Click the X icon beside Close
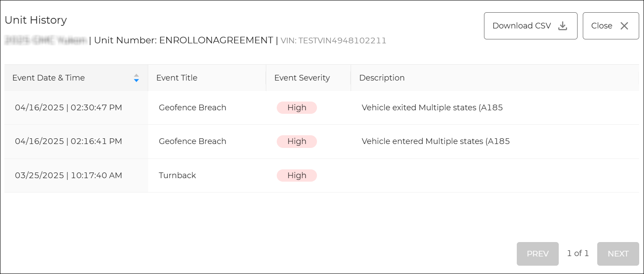The width and height of the screenshot is (644, 274). coord(624,26)
